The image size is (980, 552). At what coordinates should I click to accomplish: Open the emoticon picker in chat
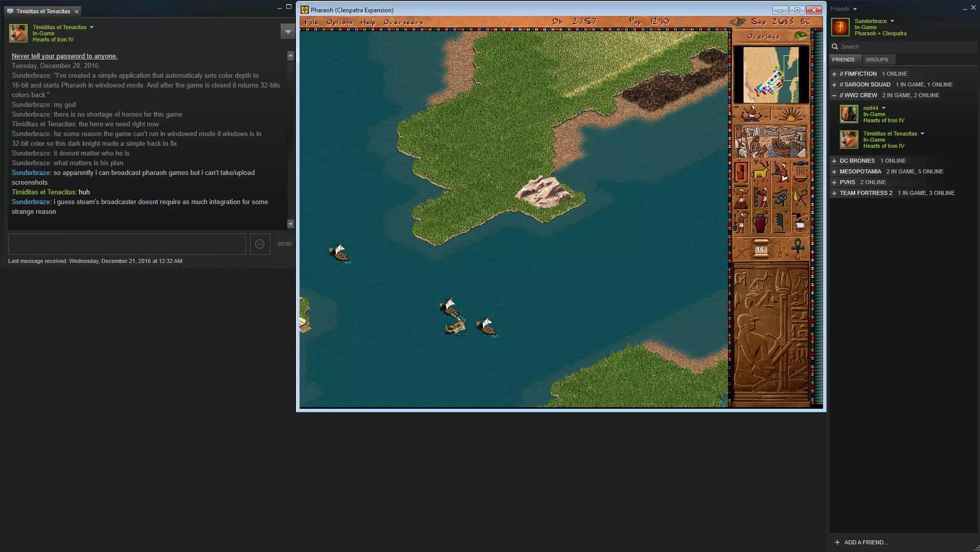[260, 244]
